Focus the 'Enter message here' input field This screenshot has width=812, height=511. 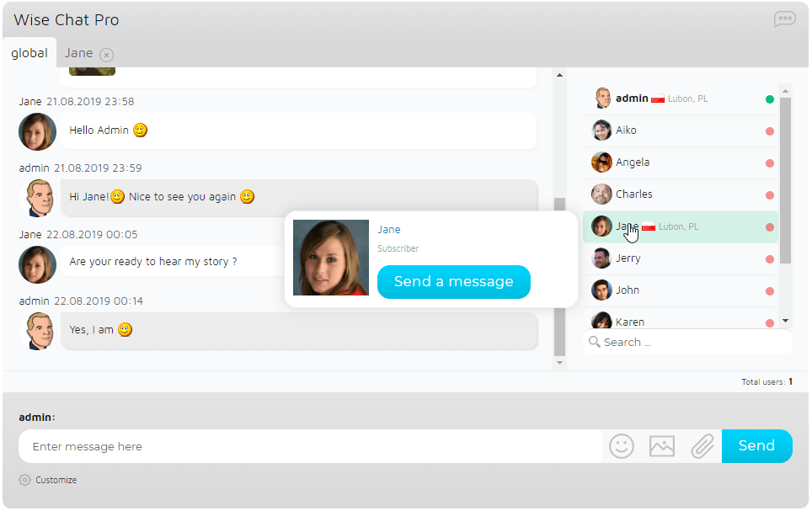click(x=311, y=446)
